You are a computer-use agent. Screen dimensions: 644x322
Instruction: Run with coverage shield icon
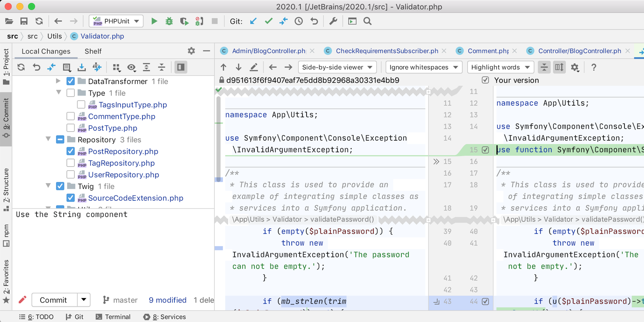coord(184,21)
